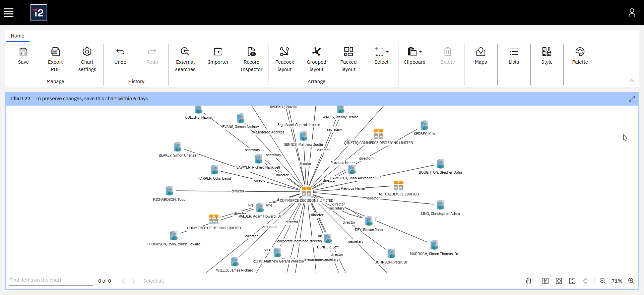The height and width of the screenshot is (295, 644).
Task: Switch to the Home ribbon tab
Action: click(17, 36)
